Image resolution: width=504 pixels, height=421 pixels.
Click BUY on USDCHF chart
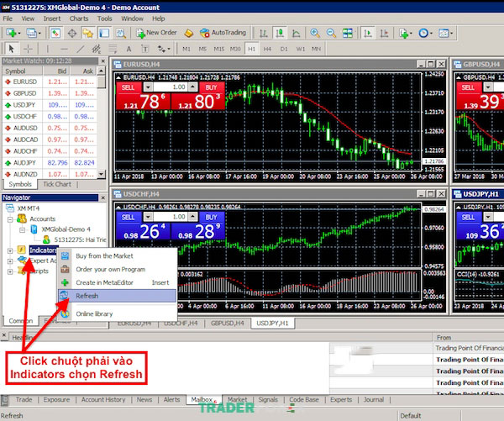coord(211,217)
